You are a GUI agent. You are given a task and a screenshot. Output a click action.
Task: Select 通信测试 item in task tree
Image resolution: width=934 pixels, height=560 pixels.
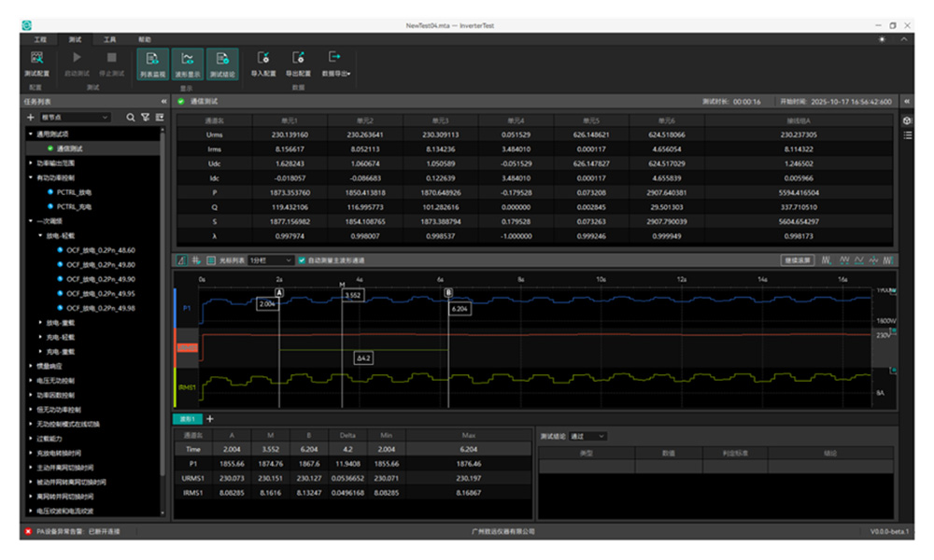[70, 148]
